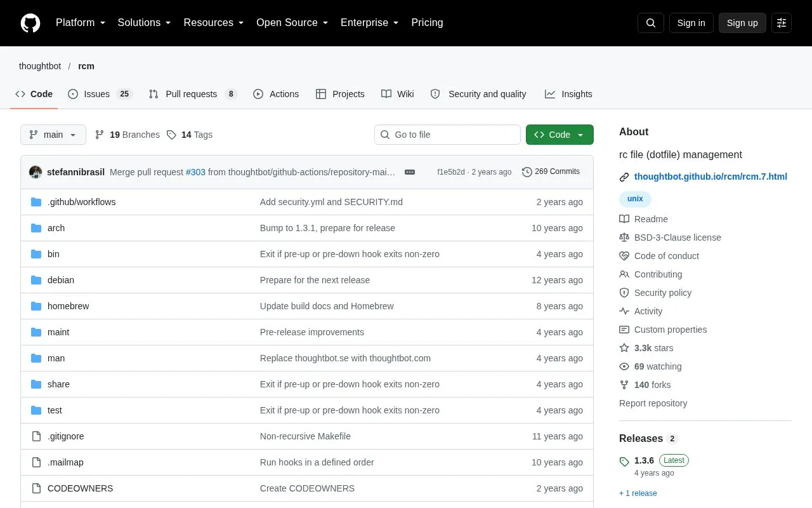This screenshot has height=508, width=812.
Task: Click the arch folder icon
Action: [x=36, y=228]
